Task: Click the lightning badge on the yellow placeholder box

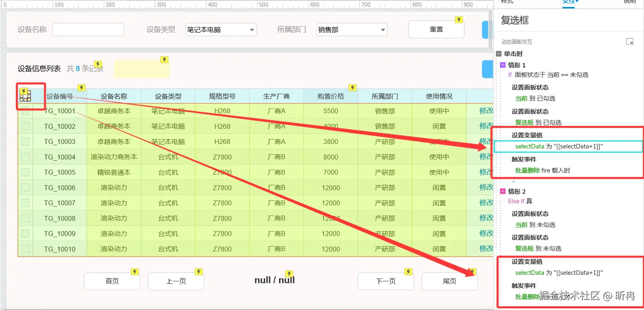Action: pos(164,60)
